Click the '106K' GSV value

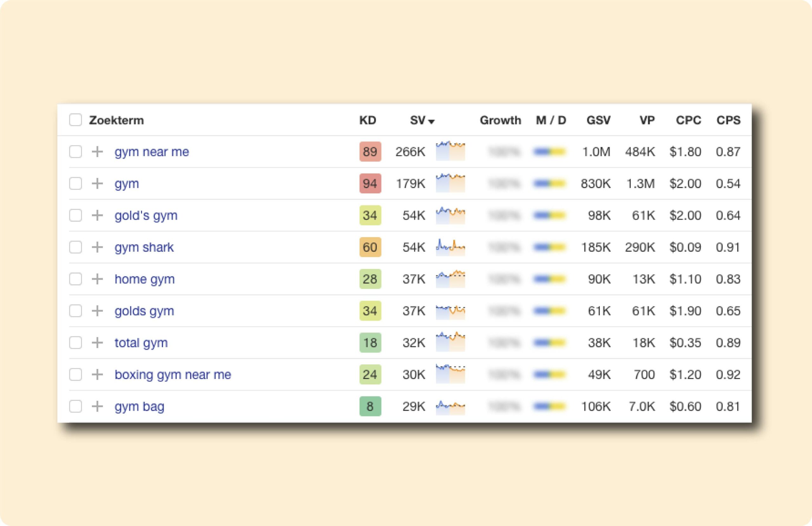click(x=596, y=406)
